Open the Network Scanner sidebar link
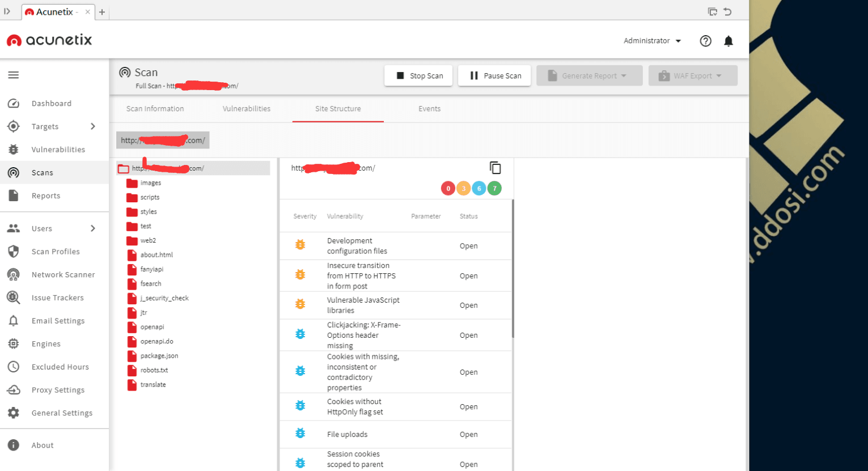Image resolution: width=868 pixels, height=471 pixels. point(63,274)
